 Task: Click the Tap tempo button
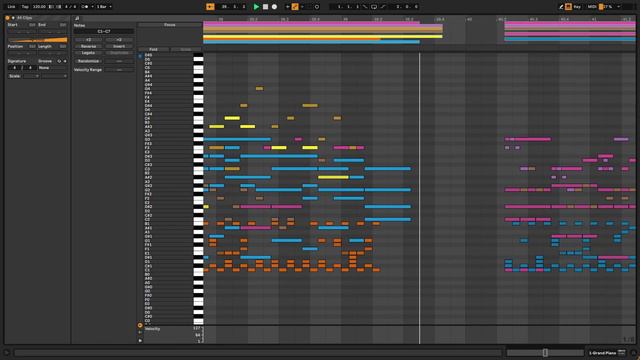tap(25, 7)
